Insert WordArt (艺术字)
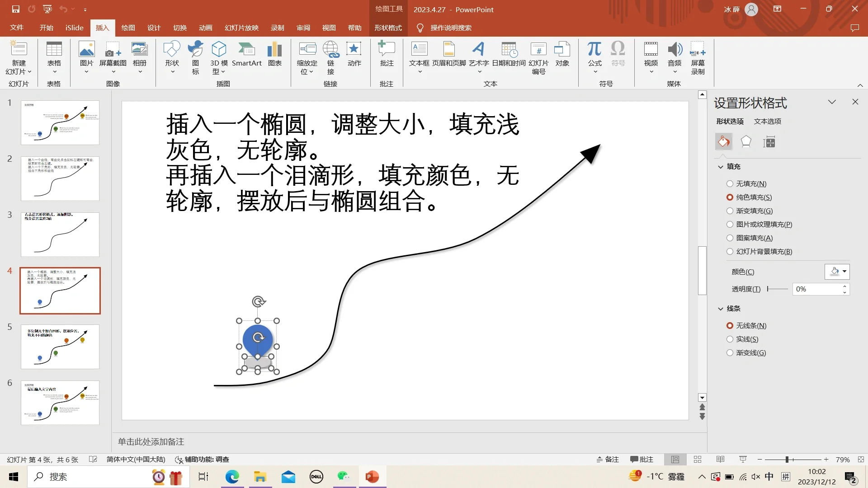868x488 pixels. (479, 56)
